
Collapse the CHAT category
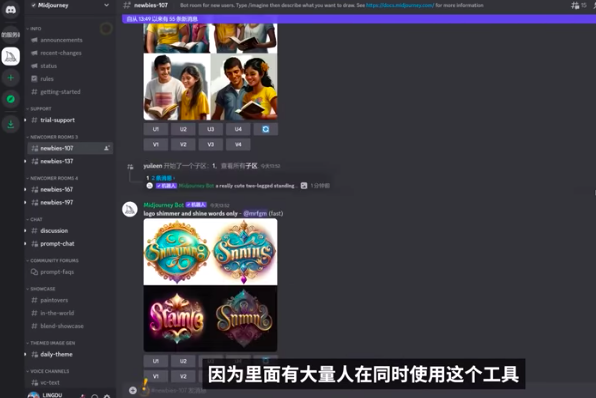[x=34, y=219]
